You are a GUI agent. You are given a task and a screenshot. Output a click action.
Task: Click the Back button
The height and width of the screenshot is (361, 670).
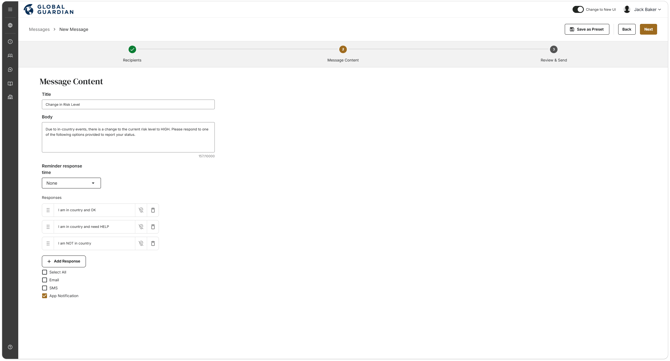[x=626, y=29]
